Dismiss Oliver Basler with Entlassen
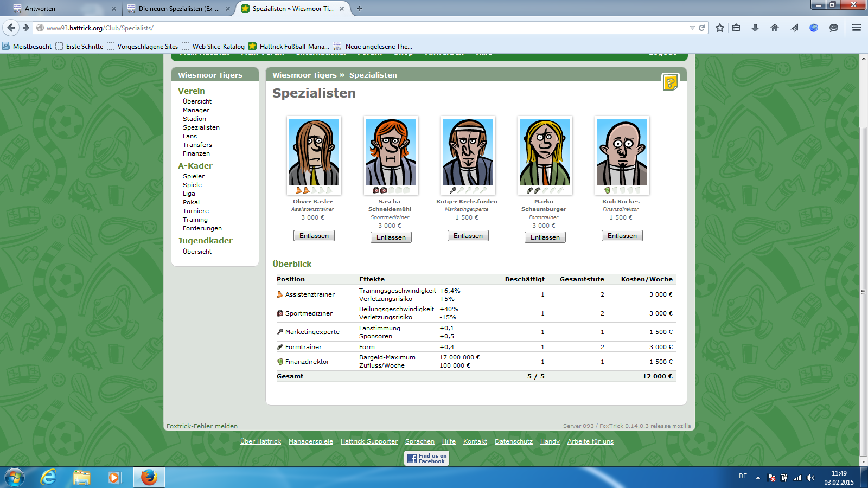Viewport: 868px width, 488px height. click(314, 236)
